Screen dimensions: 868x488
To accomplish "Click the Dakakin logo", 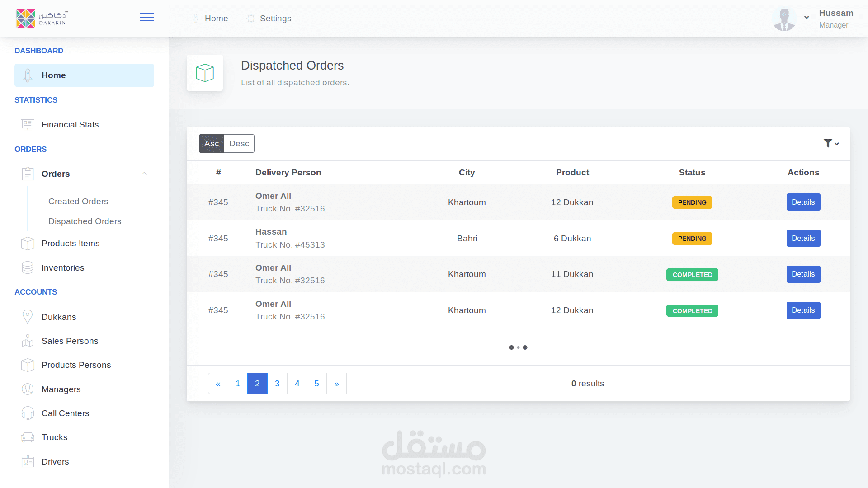I will (x=42, y=19).
